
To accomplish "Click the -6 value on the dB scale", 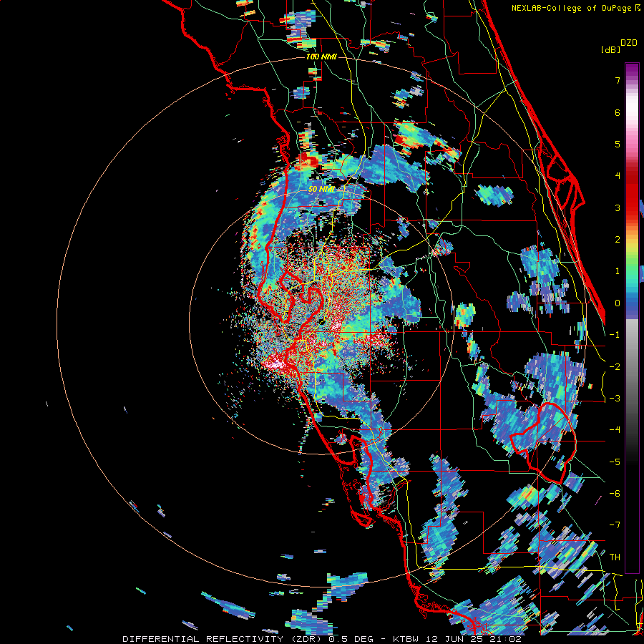I will 615,493.
